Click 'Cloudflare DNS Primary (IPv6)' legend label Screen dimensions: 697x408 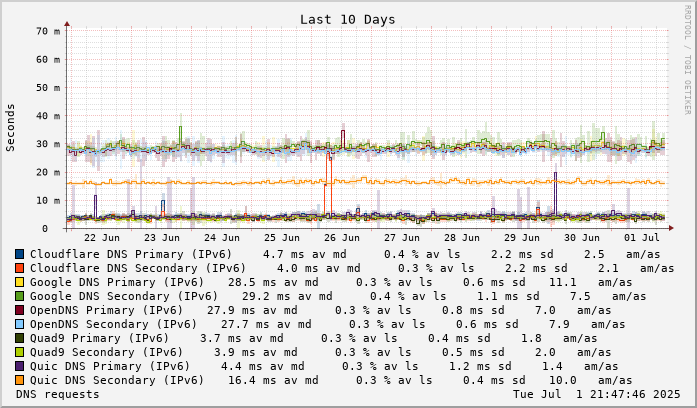tap(131, 254)
